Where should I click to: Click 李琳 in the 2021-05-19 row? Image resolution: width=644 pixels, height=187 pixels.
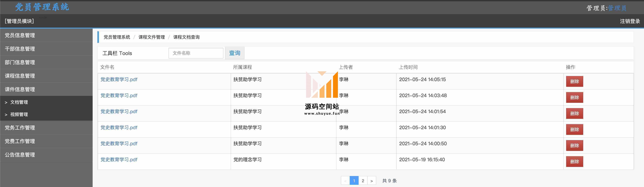[344, 159]
